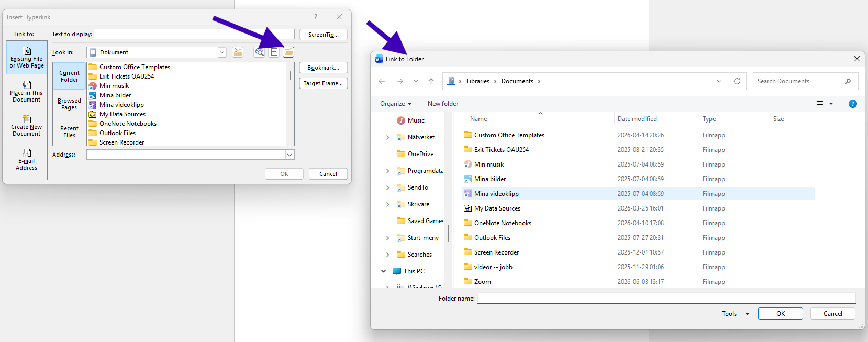Image resolution: width=868 pixels, height=342 pixels.
Task: Click the Bookmark button
Action: (x=324, y=68)
